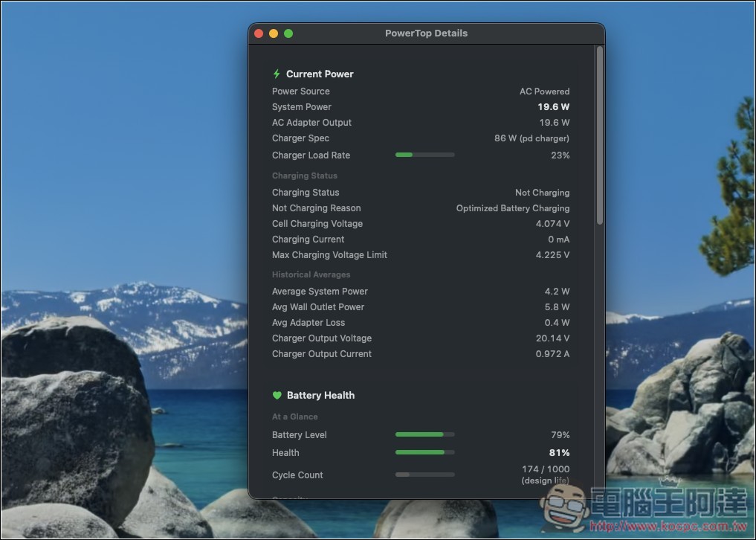Click the 20.14 V value

click(x=552, y=338)
